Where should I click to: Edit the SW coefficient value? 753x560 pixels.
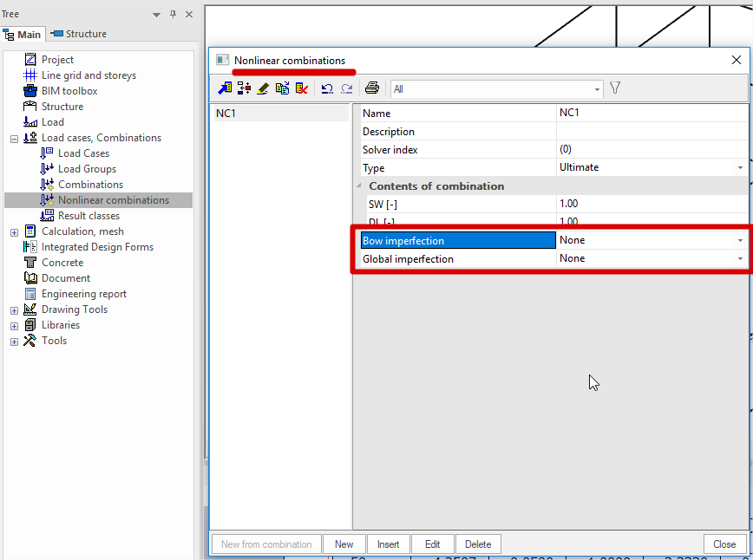(652, 204)
